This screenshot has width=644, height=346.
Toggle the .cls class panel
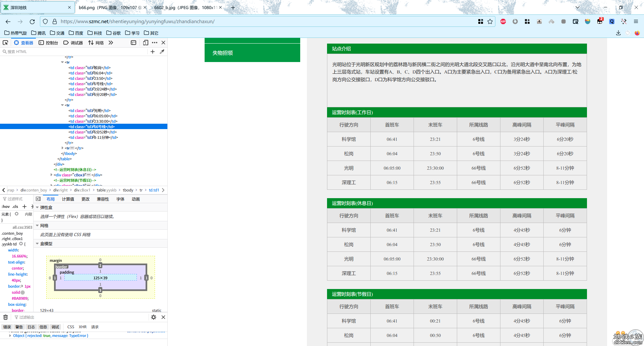point(15,207)
